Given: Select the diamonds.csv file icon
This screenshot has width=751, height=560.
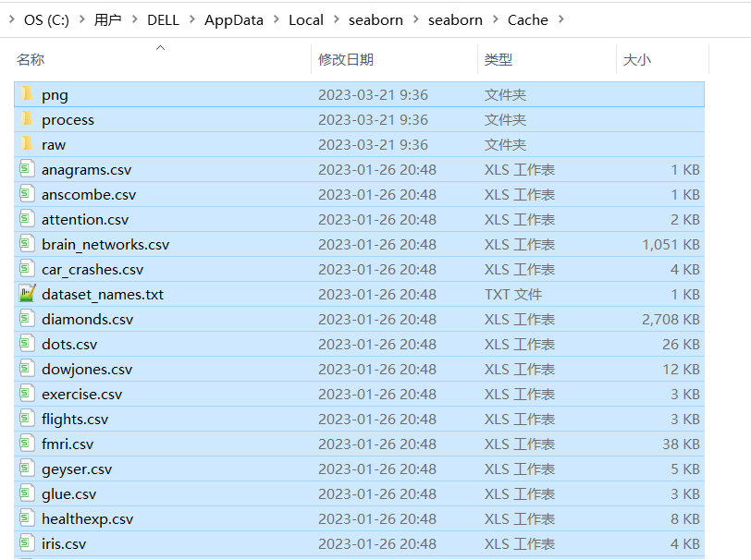Looking at the screenshot, I should tap(28, 319).
